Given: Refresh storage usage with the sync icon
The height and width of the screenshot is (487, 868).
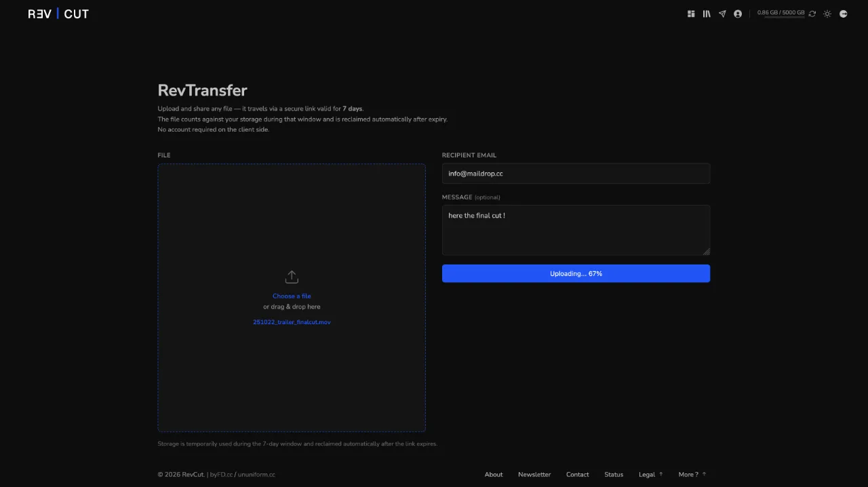Looking at the screenshot, I should pos(812,14).
